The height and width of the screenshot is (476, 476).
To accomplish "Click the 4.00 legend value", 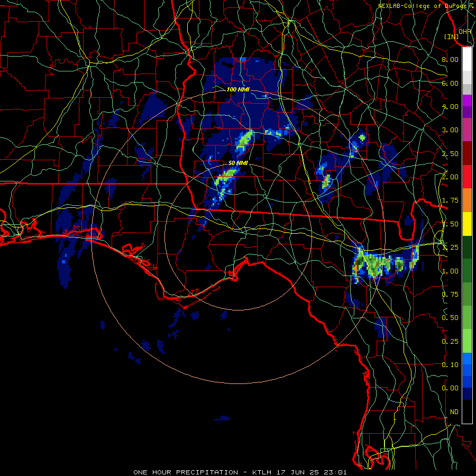I will pyautogui.click(x=450, y=106).
